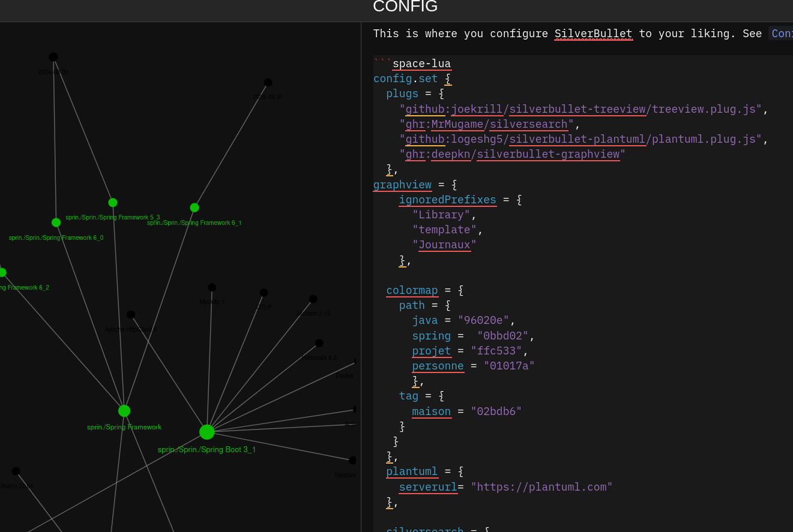793x532 pixels.
Task: Click the projet color value "ffc533"
Action: (x=496, y=351)
